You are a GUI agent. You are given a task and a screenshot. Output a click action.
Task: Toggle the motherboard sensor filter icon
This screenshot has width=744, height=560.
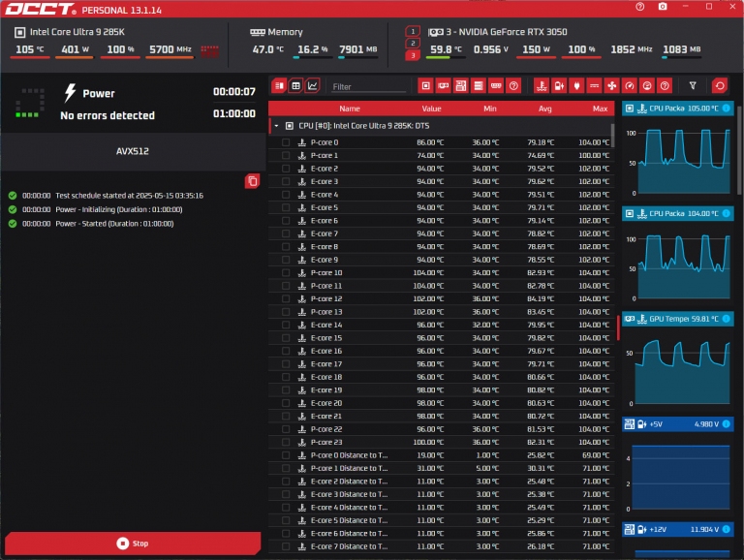click(x=461, y=86)
